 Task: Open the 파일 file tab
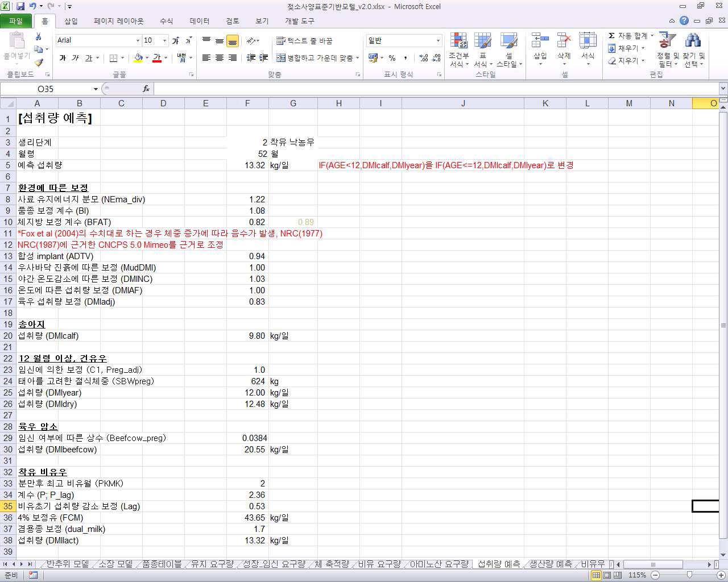tap(16, 21)
